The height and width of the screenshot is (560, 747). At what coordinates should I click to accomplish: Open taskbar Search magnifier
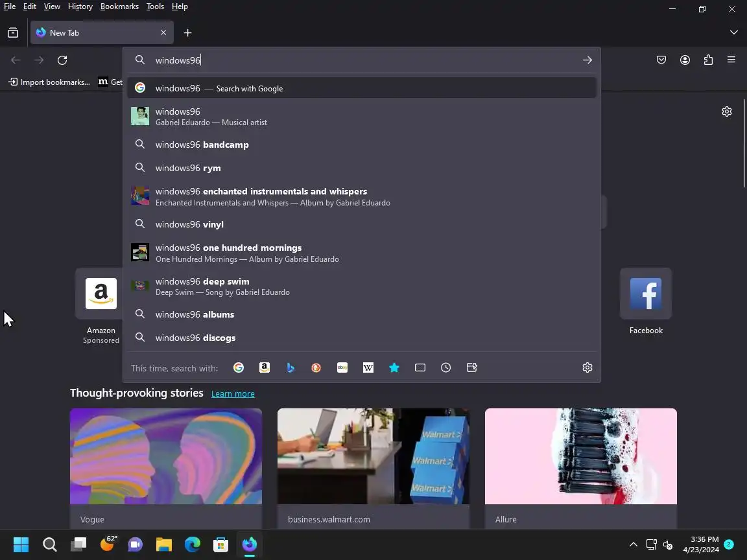pyautogui.click(x=49, y=544)
